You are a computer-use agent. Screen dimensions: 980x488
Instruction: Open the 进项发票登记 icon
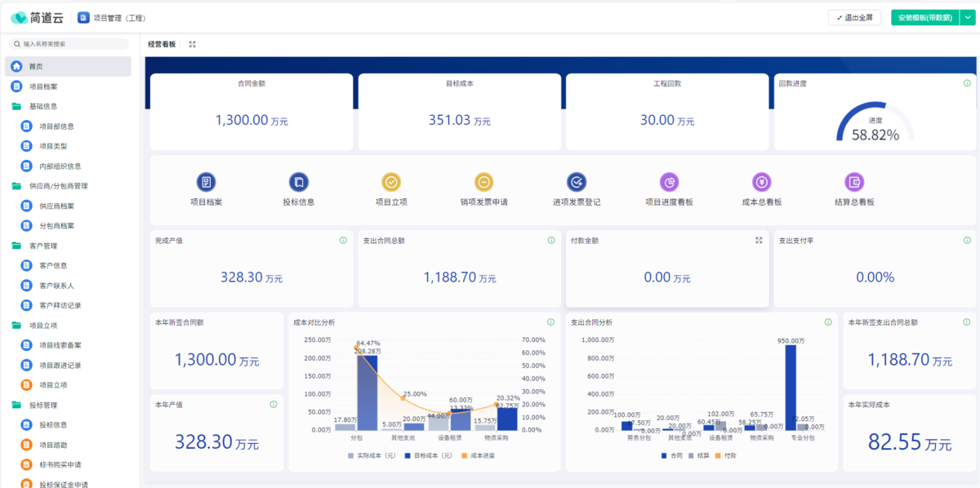577,182
